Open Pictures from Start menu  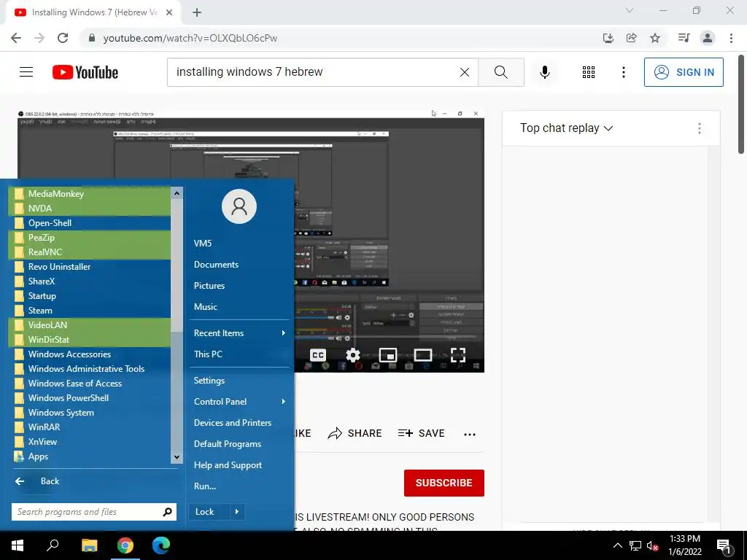239,286
